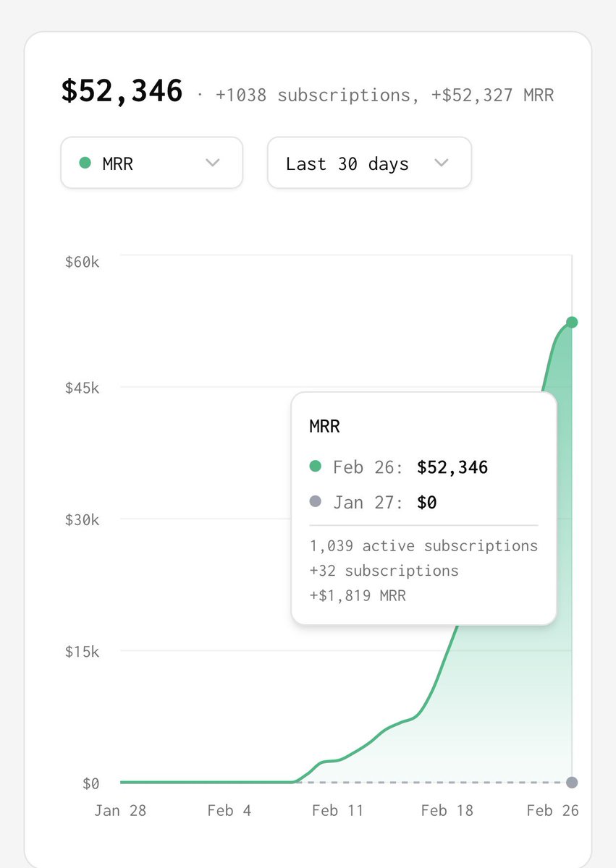
Task: Click the Feb 26 x-axis label
Action: pyautogui.click(x=552, y=810)
